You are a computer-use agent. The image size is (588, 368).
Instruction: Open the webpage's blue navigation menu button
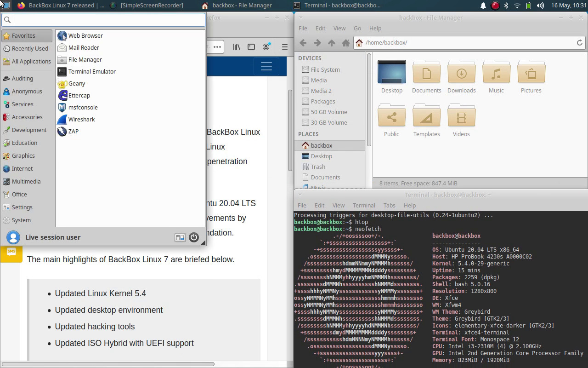tap(266, 66)
